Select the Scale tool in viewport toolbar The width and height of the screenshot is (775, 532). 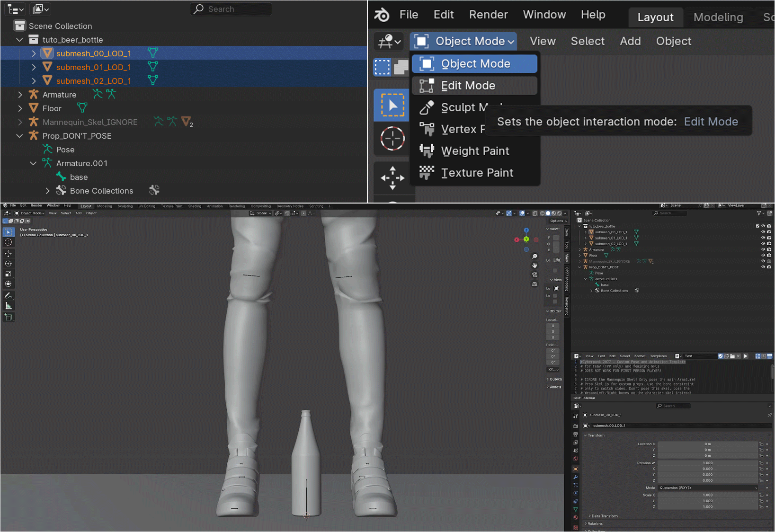tap(8, 274)
